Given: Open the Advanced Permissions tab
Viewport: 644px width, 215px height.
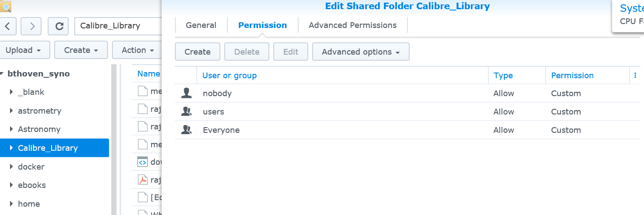Looking at the screenshot, I should point(352,25).
